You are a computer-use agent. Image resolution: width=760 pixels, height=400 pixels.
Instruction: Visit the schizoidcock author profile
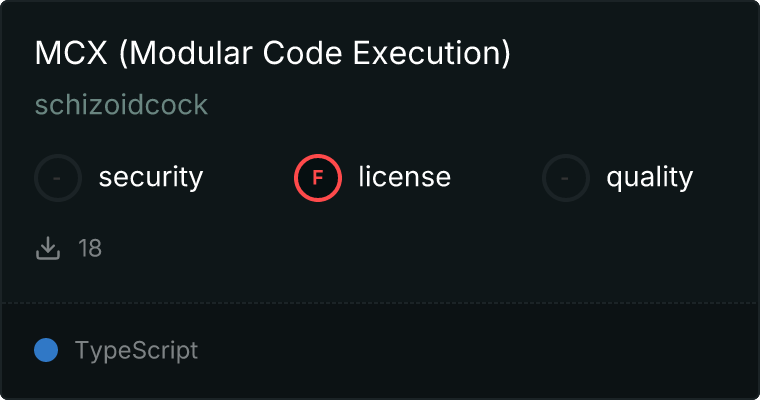[x=121, y=105]
